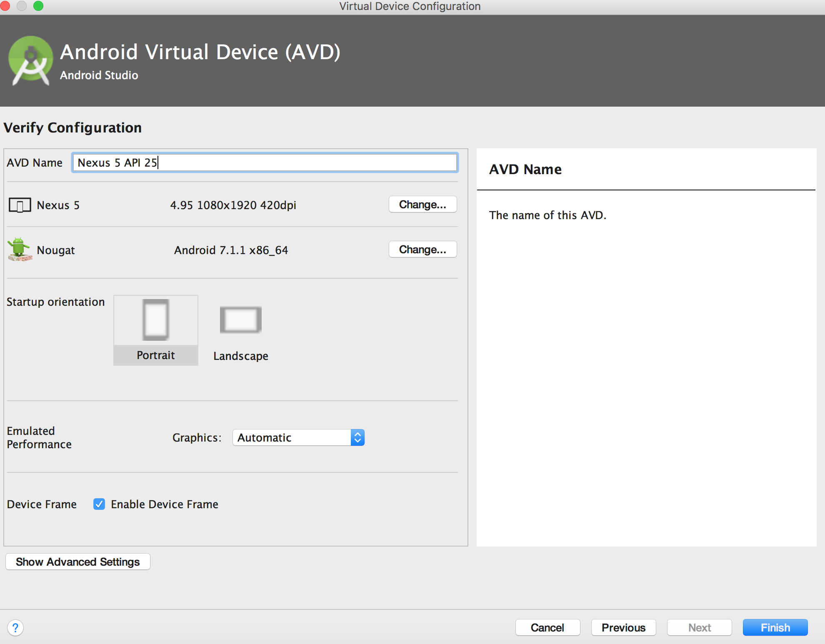Finish creating the AVD

click(775, 627)
